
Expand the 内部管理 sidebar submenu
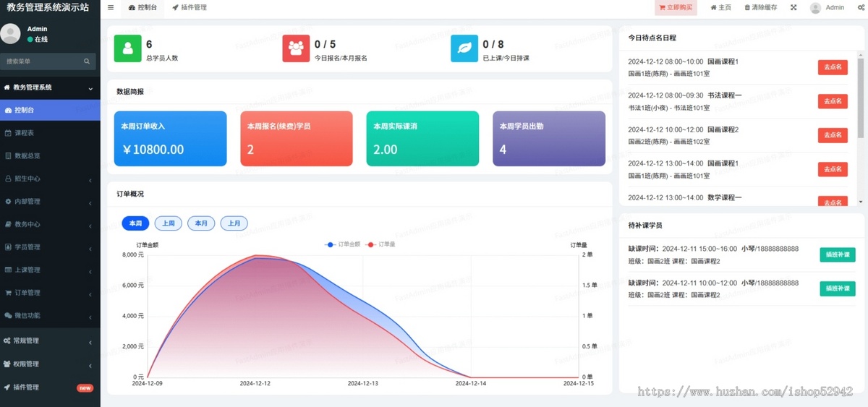pos(50,201)
